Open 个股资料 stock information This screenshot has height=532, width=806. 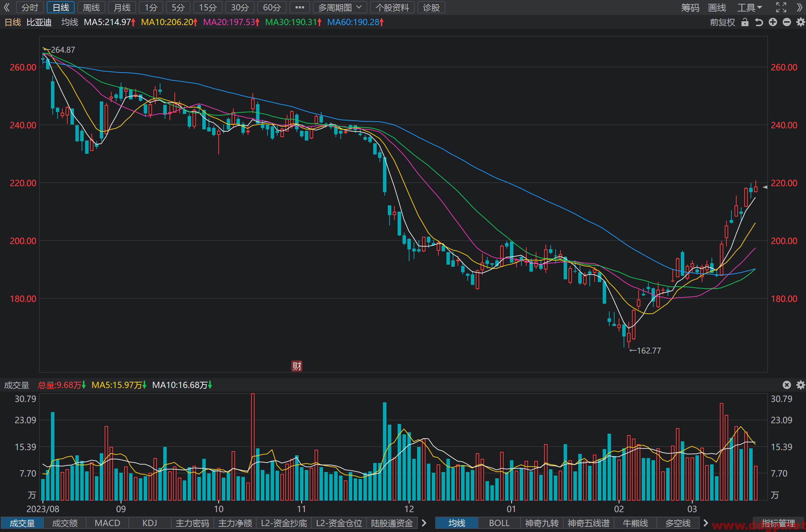[392, 7]
